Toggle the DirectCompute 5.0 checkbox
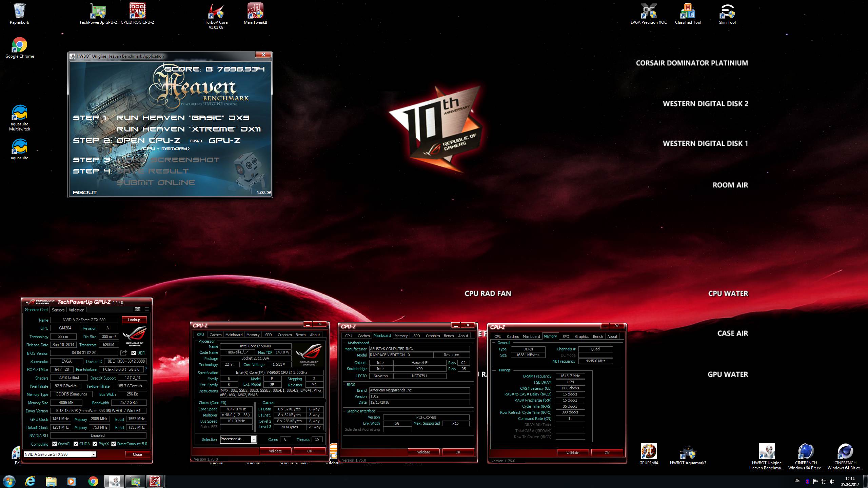This screenshot has height=488, width=868. pos(114,444)
